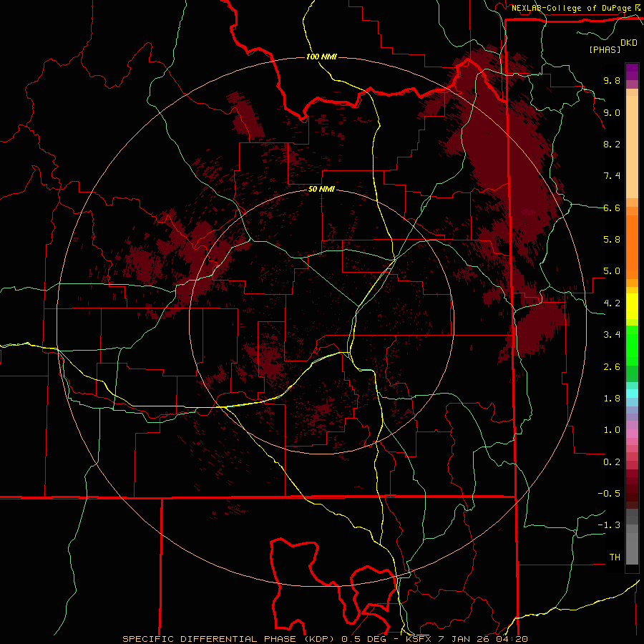
Task: Click the 100 NMI range ring label
Action: point(321,57)
